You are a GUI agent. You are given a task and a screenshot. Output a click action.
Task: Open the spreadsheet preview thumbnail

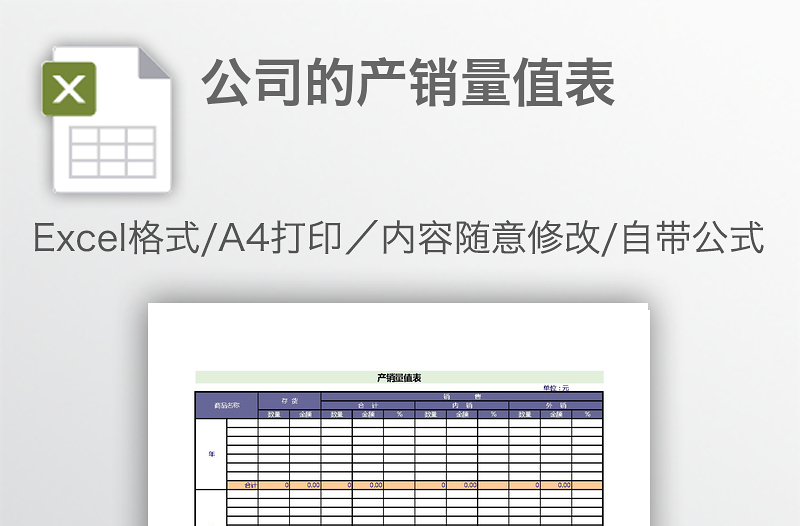398,414
